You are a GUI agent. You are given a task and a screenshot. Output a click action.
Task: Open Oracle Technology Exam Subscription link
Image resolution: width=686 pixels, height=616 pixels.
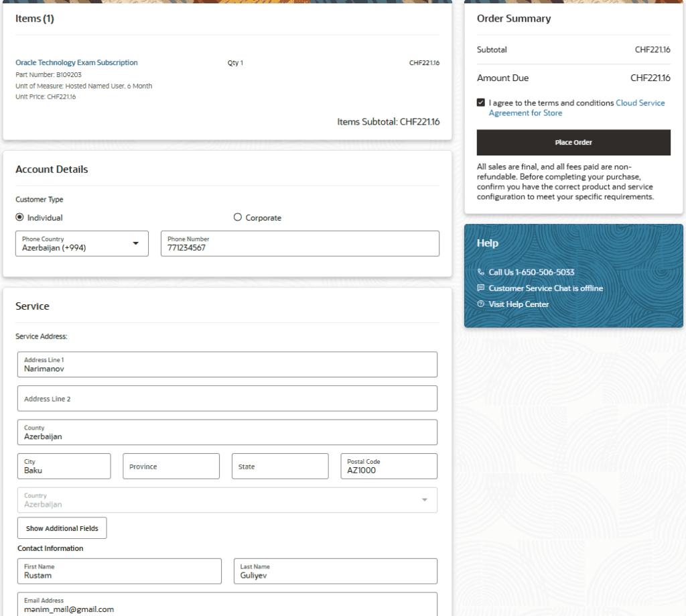tap(76, 62)
